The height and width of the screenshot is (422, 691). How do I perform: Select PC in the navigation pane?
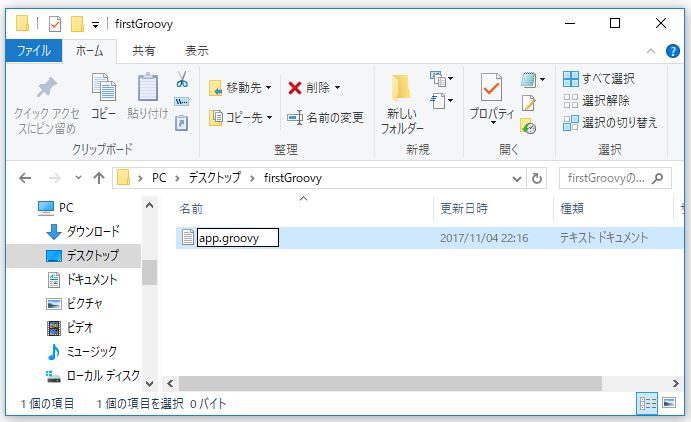pos(56,207)
